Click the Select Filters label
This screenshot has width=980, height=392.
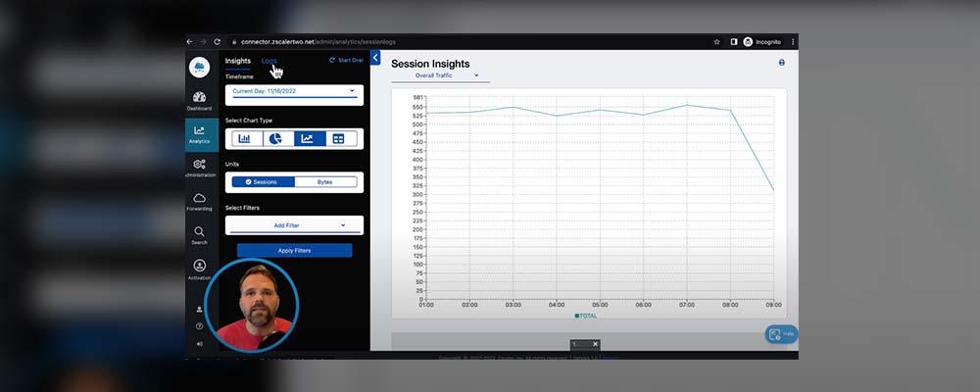click(x=242, y=208)
